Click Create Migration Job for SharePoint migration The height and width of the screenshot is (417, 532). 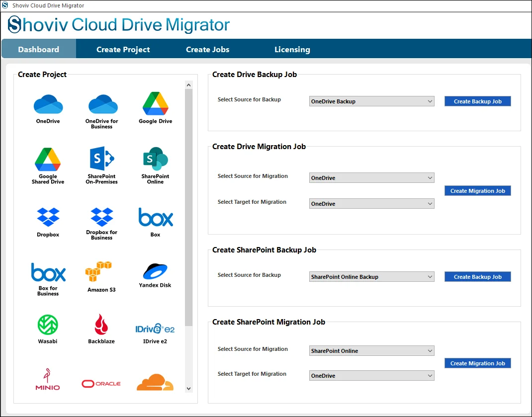478,363
